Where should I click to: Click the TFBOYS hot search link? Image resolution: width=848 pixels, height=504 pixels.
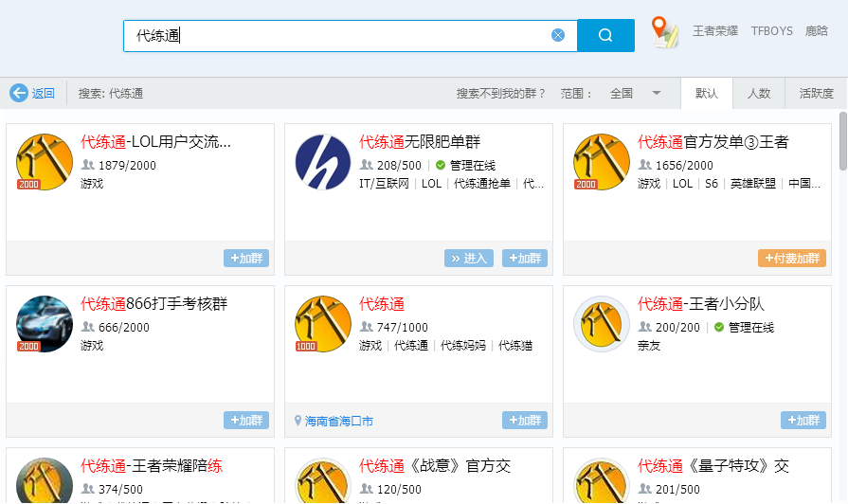click(x=771, y=30)
